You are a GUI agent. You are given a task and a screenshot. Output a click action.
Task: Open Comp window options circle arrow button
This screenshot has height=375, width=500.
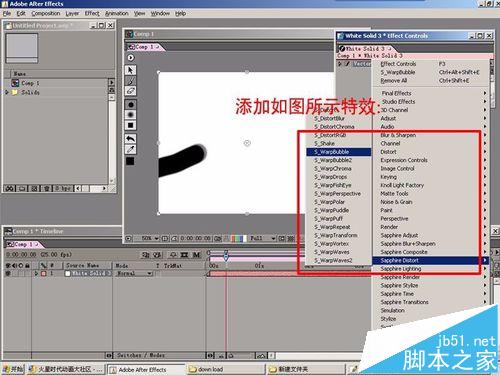[x=130, y=58]
